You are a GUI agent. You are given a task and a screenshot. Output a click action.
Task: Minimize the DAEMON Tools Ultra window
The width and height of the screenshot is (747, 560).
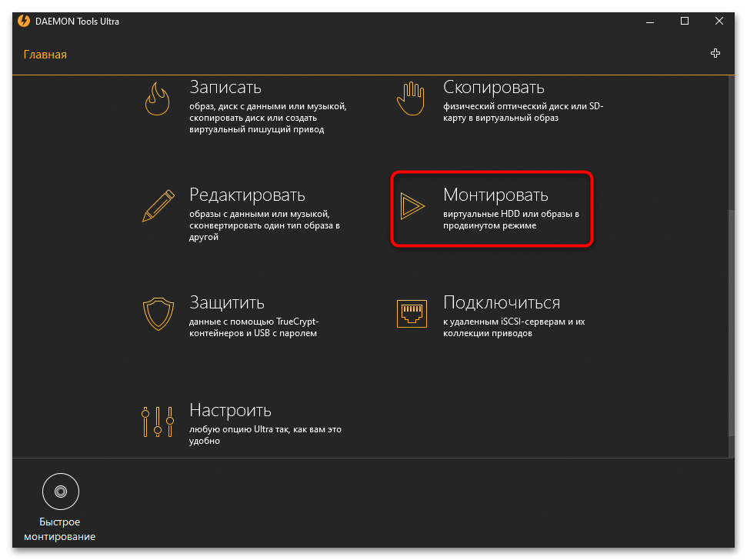[x=650, y=22]
